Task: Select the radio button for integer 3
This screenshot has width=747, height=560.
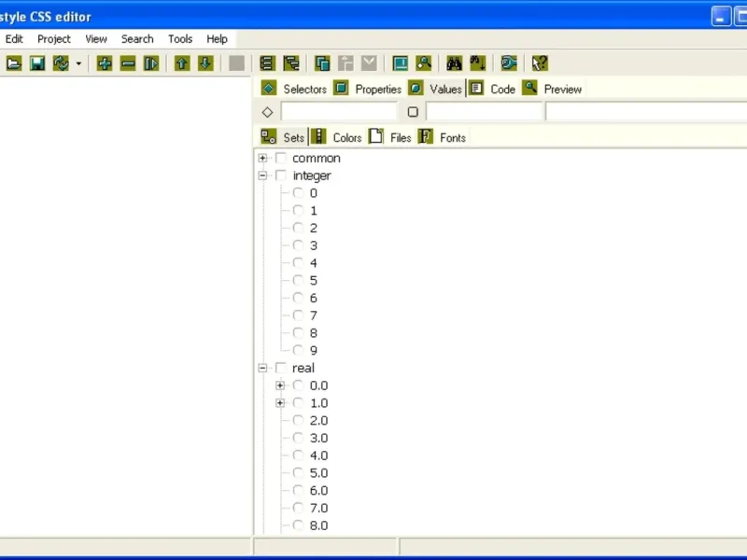Action: click(298, 245)
